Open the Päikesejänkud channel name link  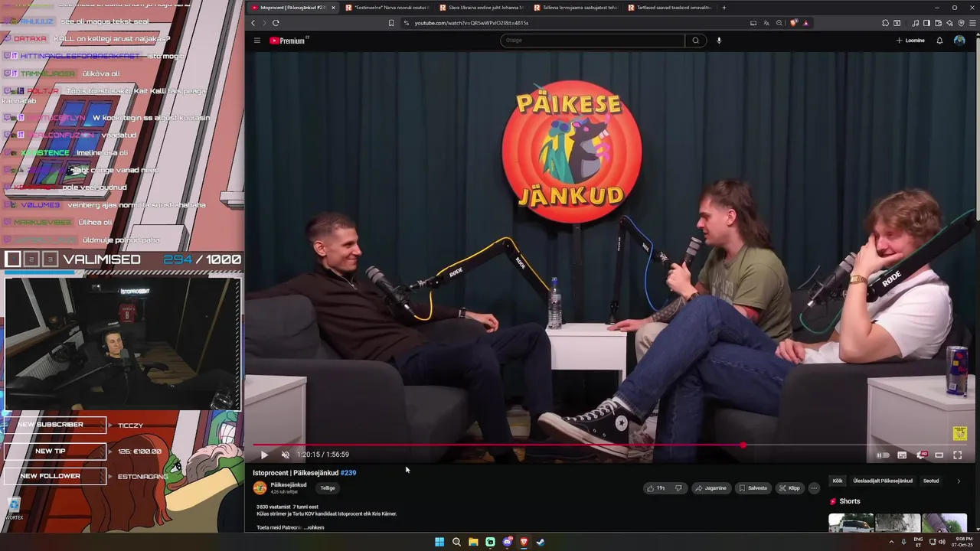(x=289, y=484)
